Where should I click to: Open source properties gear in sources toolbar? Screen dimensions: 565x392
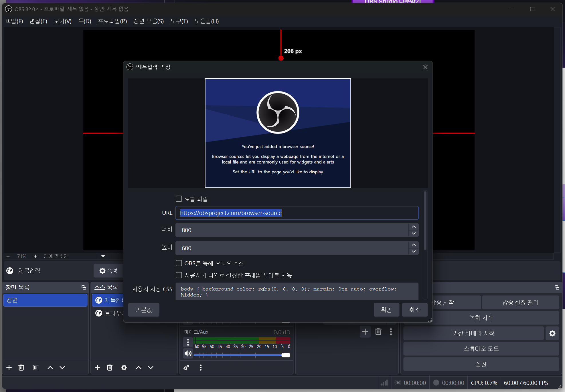click(124, 367)
